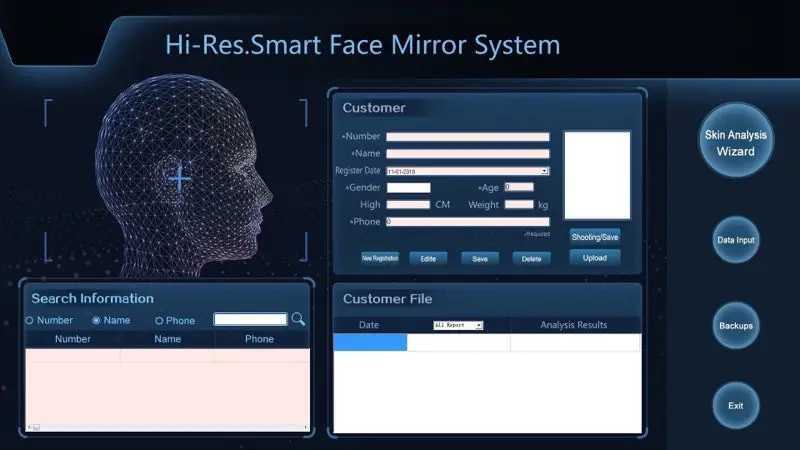The height and width of the screenshot is (450, 800).
Task: Select the Number search radio button
Action: 29,321
